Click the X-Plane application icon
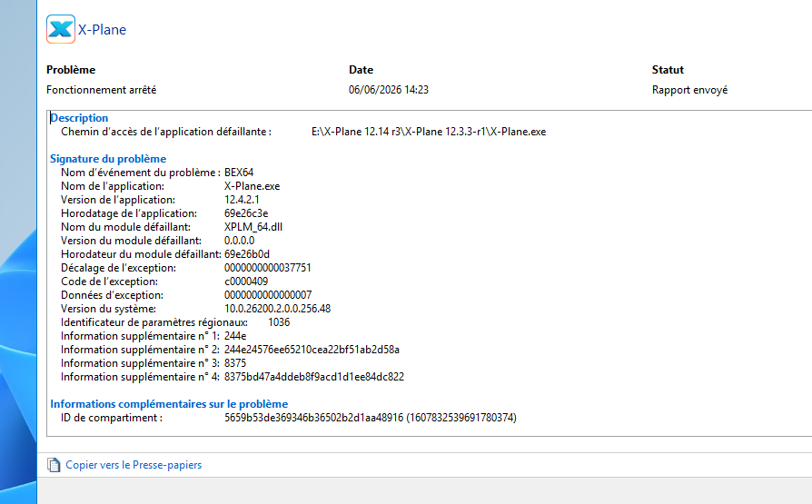Screen dimensions: 812x504 click(x=61, y=29)
